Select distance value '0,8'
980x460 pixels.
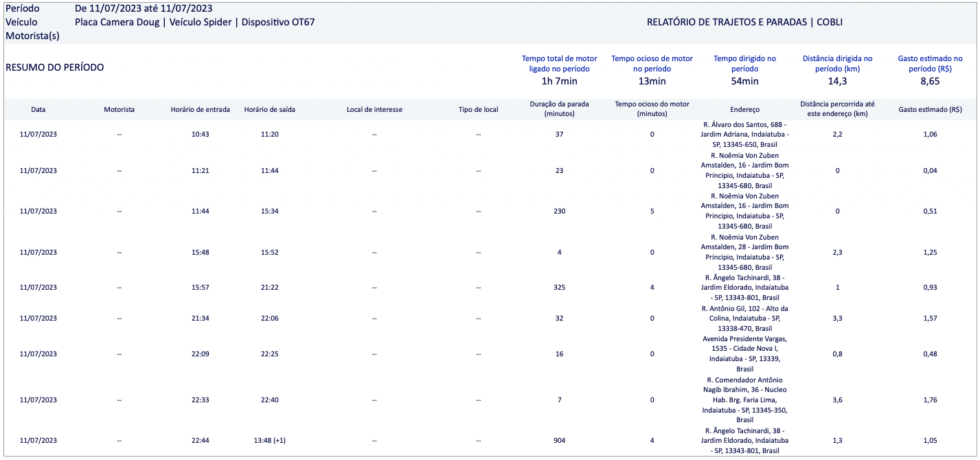(x=837, y=354)
